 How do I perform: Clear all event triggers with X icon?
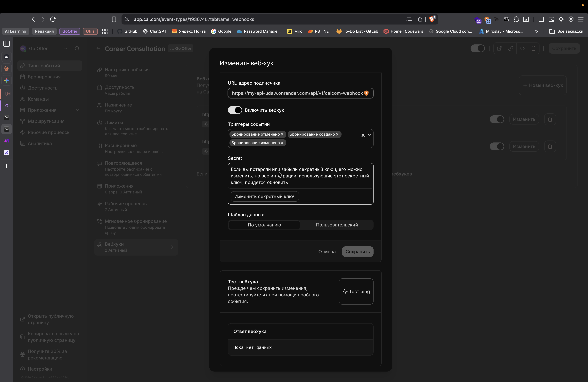(x=363, y=135)
